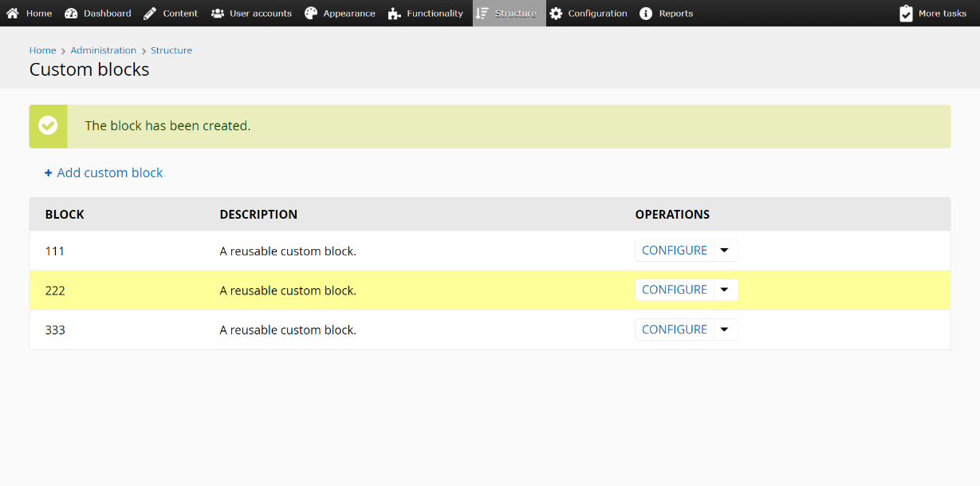Screen dimensions: 980x486
Task: Follow the Add custom block link
Action: 110,172
